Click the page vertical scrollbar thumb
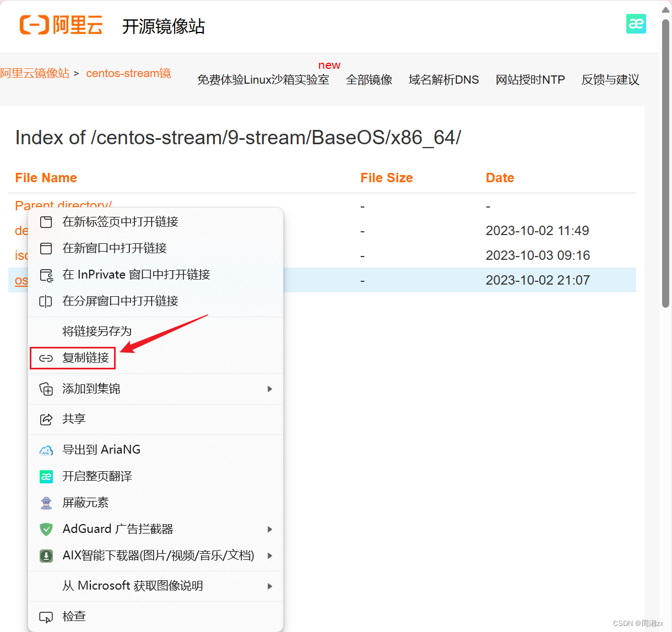Screen dimensions: 672x632 coord(665,163)
